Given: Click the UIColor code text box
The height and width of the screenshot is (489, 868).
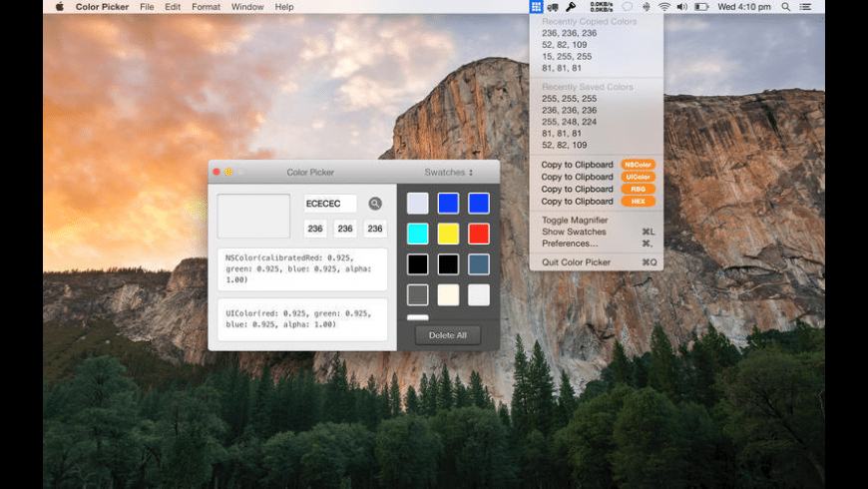Looking at the screenshot, I should [x=302, y=319].
